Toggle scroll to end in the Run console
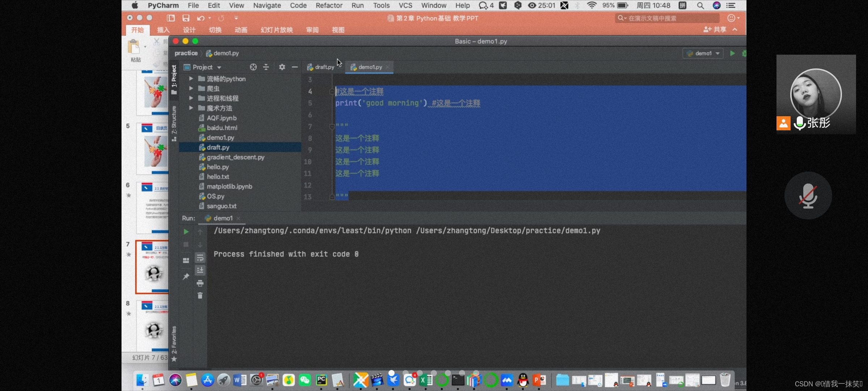This screenshot has height=391, width=868. pos(200,270)
